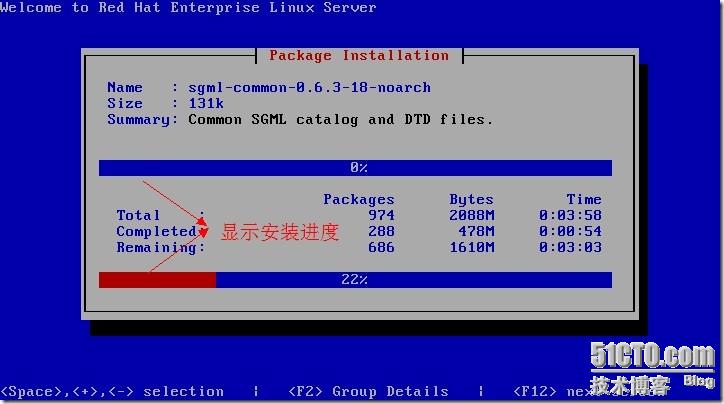Click the F2 Group Details hint
Image resolution: width=724 pixels, height=404 pixels.
click(x=368, y=392)
